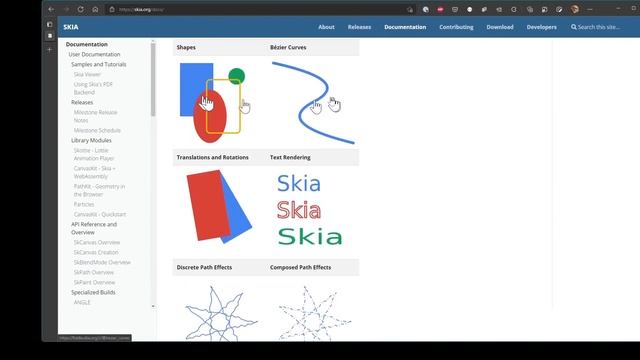
Task: Open the Skia text rendering sample image
Action: 310,210
